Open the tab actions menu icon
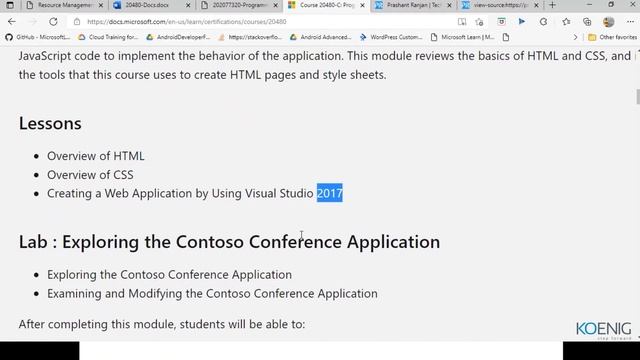This screenshot has height=360, width=640. [x=10, y=5]
